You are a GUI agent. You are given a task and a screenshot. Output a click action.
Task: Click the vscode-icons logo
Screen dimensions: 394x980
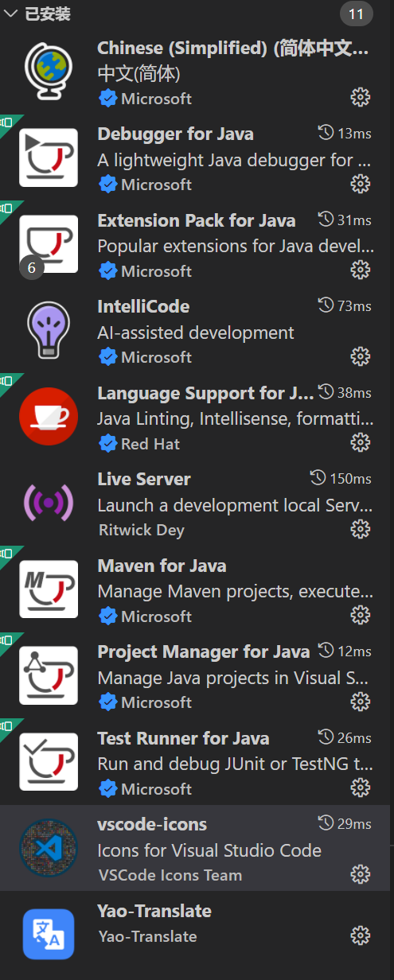[x=49, y=848]
